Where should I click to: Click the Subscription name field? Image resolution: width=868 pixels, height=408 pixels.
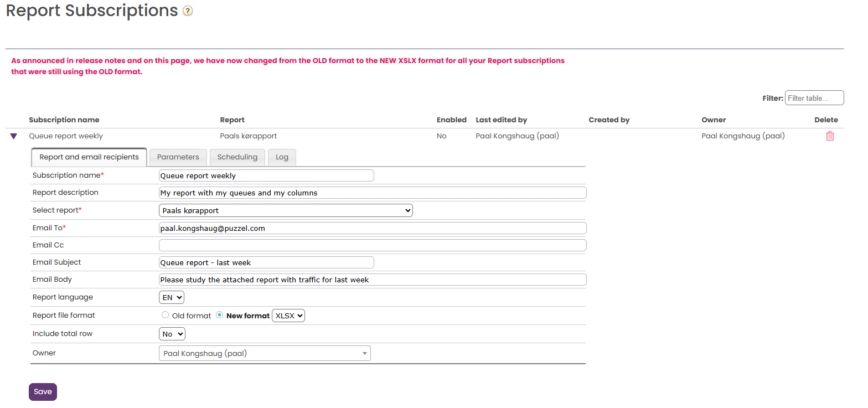pyautogui.click(x=266, y=175)
